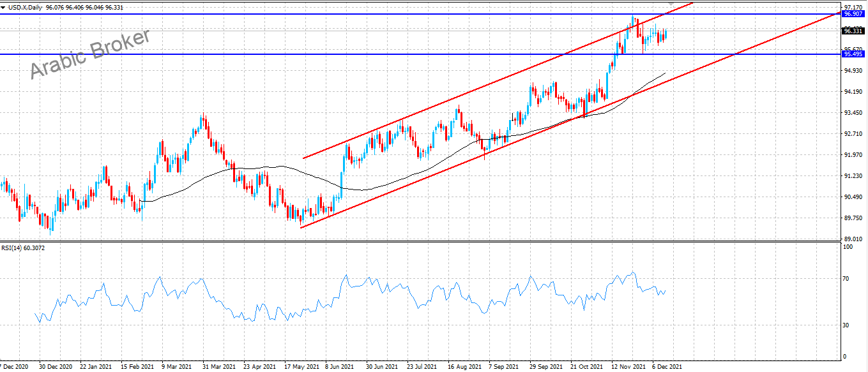
Task: Click the black current price label 96.331
Action: (853, 31)
